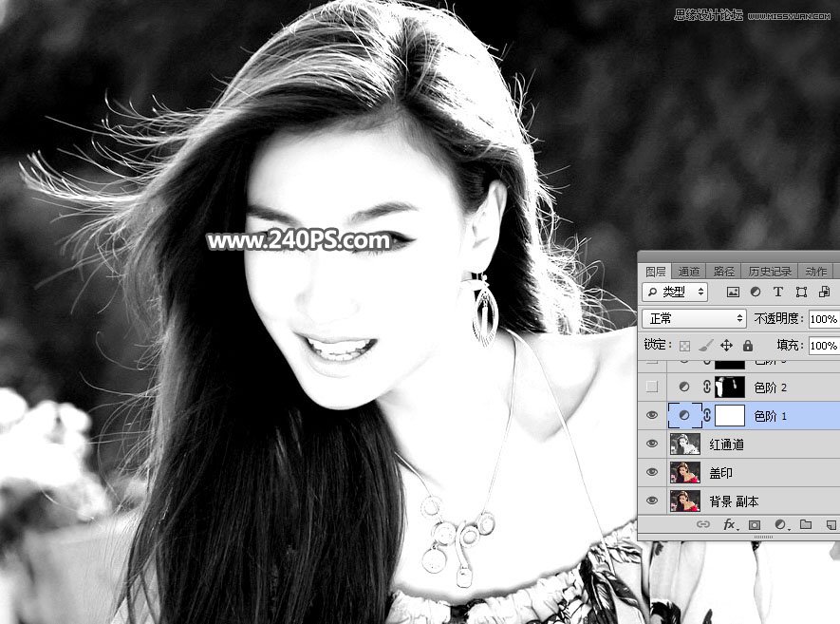
Task: Select the 背景 副本 layer thumbnail
Action: (685, 501)
